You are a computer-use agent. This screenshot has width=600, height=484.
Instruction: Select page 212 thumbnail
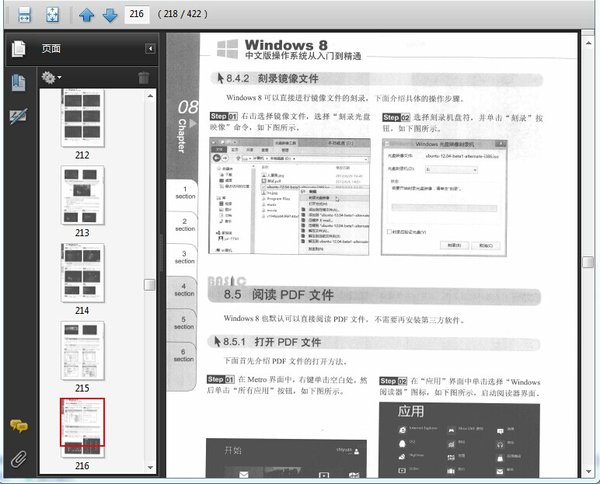coord(82,118)
